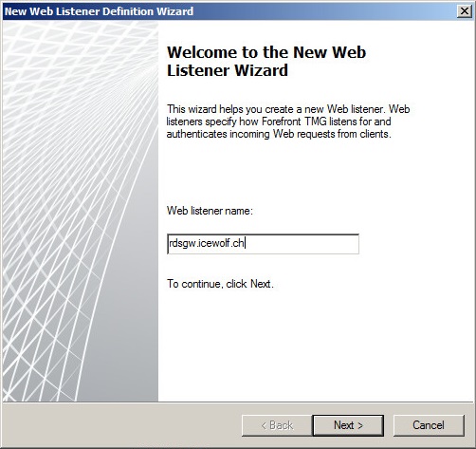Place cursor in rdsgw.icewolf.ch text

tap(207, 243)
